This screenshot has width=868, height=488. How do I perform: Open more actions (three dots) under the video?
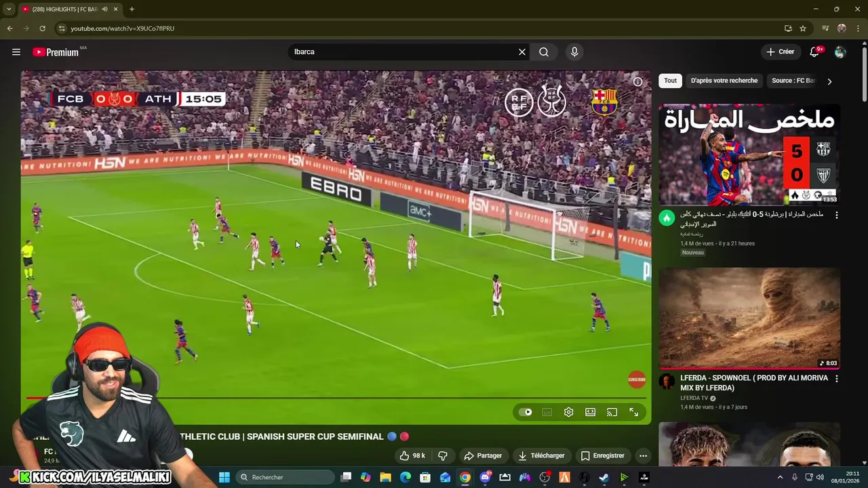point(643,455)
